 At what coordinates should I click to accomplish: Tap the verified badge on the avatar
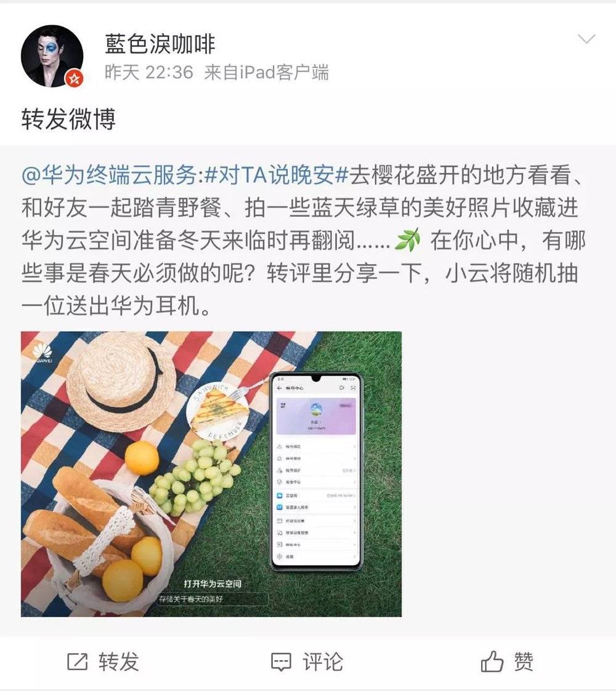coord(75,78)
